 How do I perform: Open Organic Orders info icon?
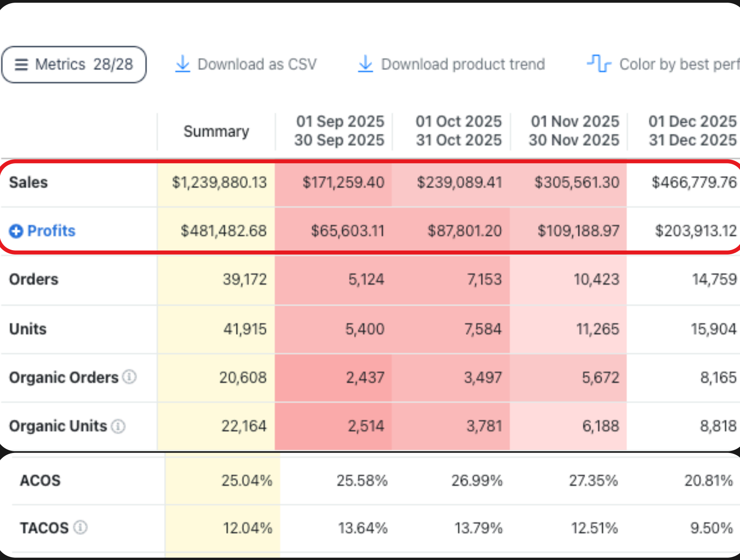(x=129, y=377)
